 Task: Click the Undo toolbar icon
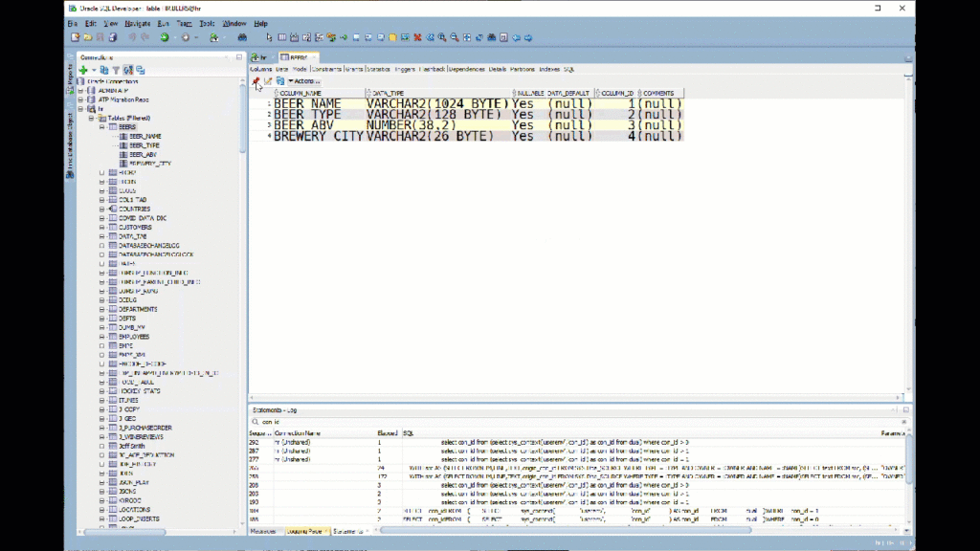coord(132,37)
